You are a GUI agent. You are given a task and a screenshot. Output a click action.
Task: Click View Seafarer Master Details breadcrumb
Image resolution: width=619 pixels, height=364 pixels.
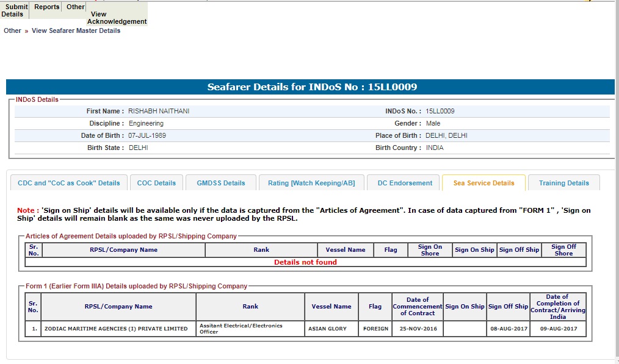pyautogui.click(x=76, y=30)
